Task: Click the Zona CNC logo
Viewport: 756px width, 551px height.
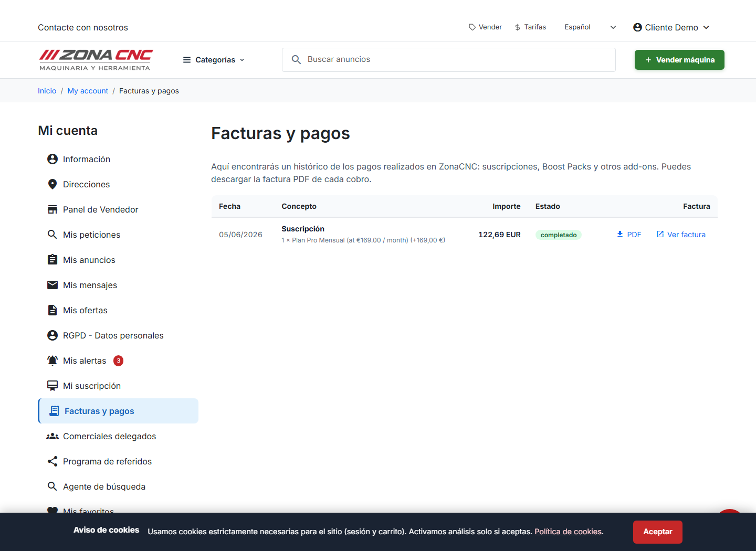Action: pos(96,60)
